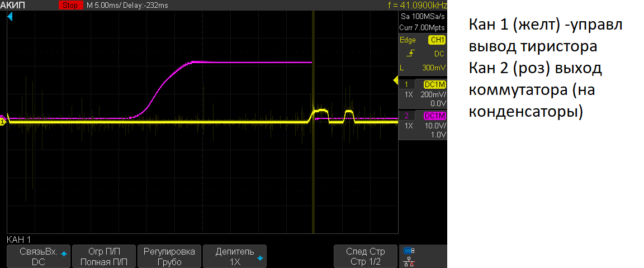Toggle Огр П/П bandwidth limit setting

pos(104,256)
